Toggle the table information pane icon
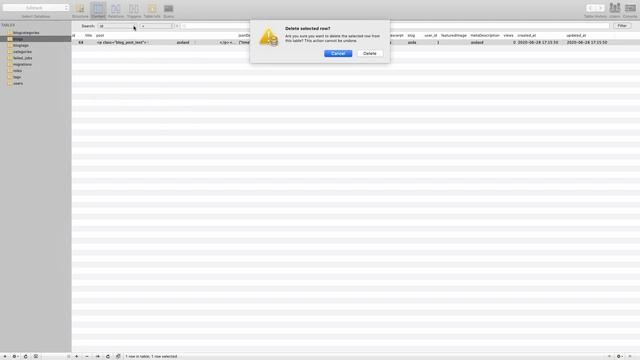Image resolution: width=640 pixels, height=360 pixels. tap(36, 356)
